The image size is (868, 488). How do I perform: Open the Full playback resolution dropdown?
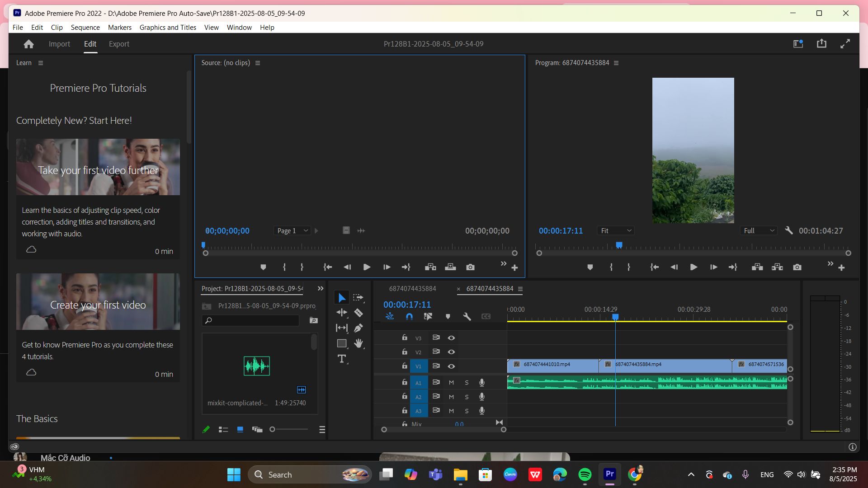click(759, 231)
